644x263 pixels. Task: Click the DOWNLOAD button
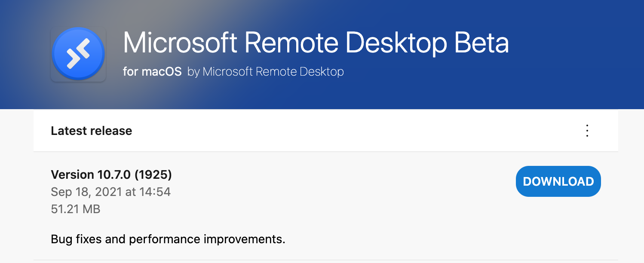tap(558, 181)
